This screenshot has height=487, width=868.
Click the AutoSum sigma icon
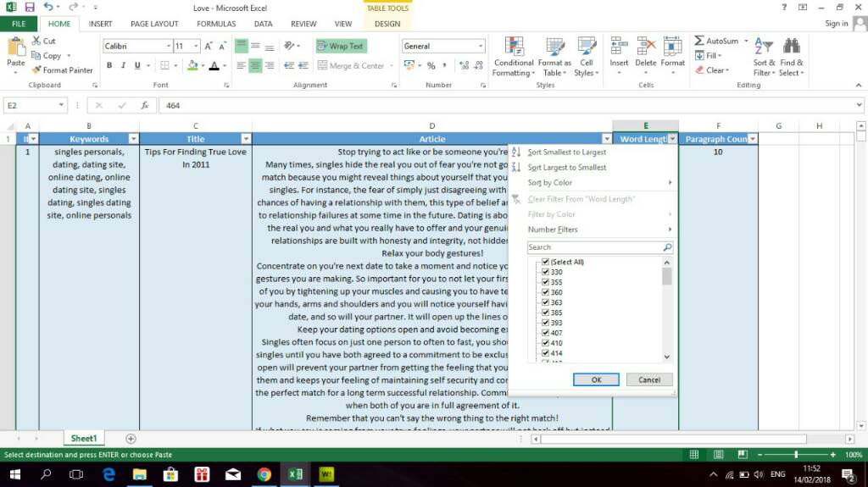click(699, 41)
